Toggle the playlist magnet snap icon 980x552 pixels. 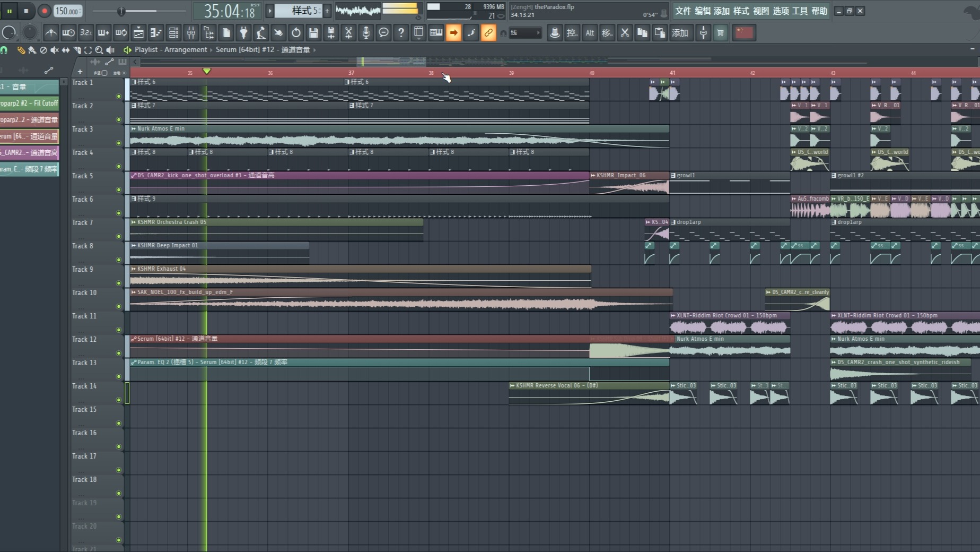[4, 50]
